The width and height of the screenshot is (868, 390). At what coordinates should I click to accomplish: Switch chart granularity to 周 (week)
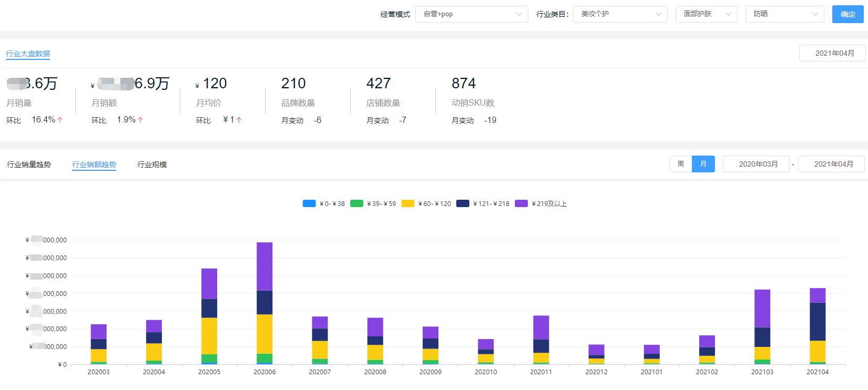coord(680,164)
